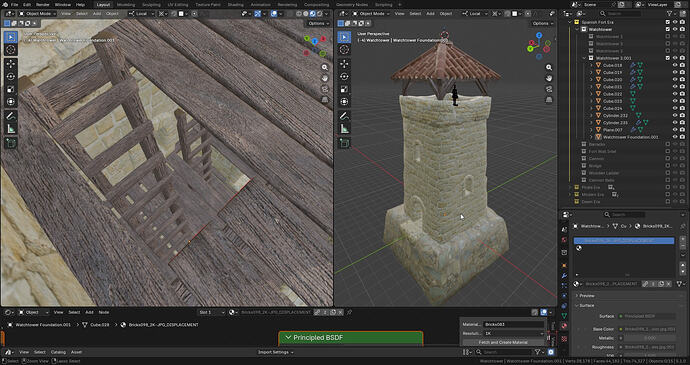690x365 pixels.
Task: Open the Slot 1 dropdown in node editor
Action: (212, 313)
